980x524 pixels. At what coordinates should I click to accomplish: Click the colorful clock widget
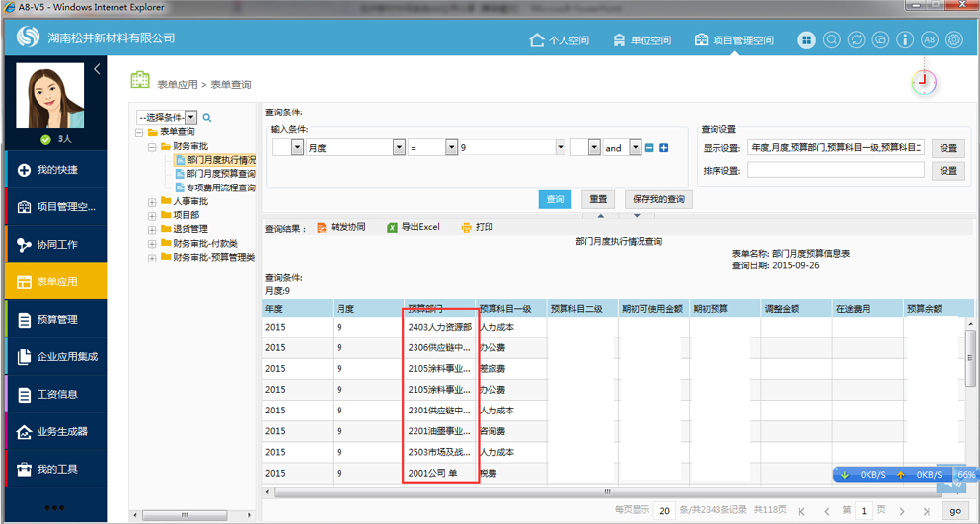[x=924, y=82]
